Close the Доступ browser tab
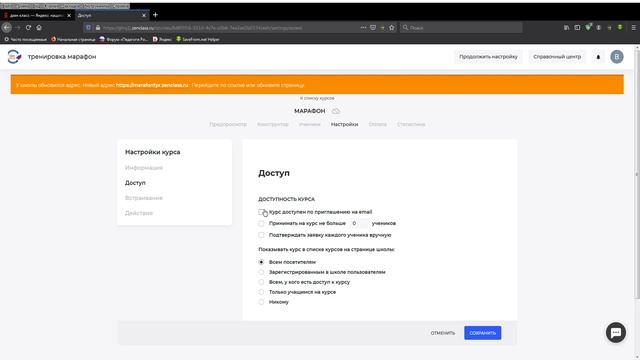 pos(144,16)
